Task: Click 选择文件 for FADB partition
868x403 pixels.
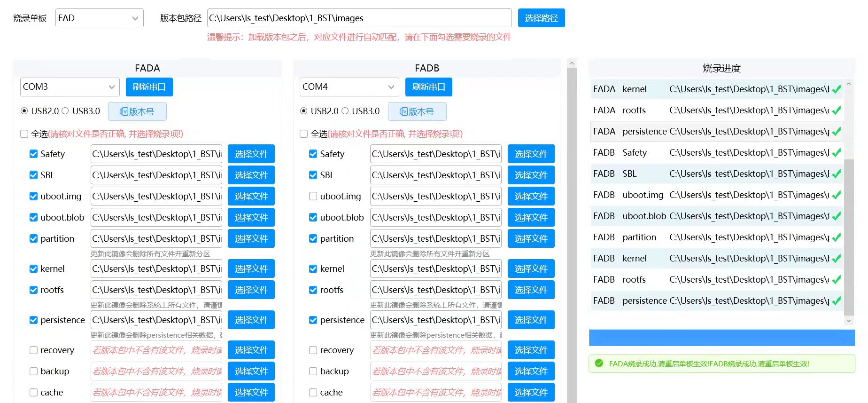Action: pos(531,238)
